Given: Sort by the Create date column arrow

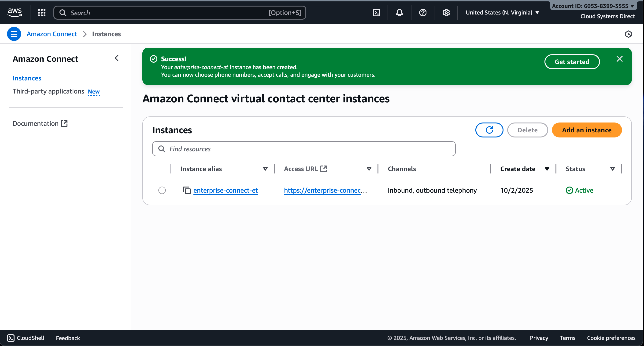Looking at the screenshot, I should click(547, 169).
